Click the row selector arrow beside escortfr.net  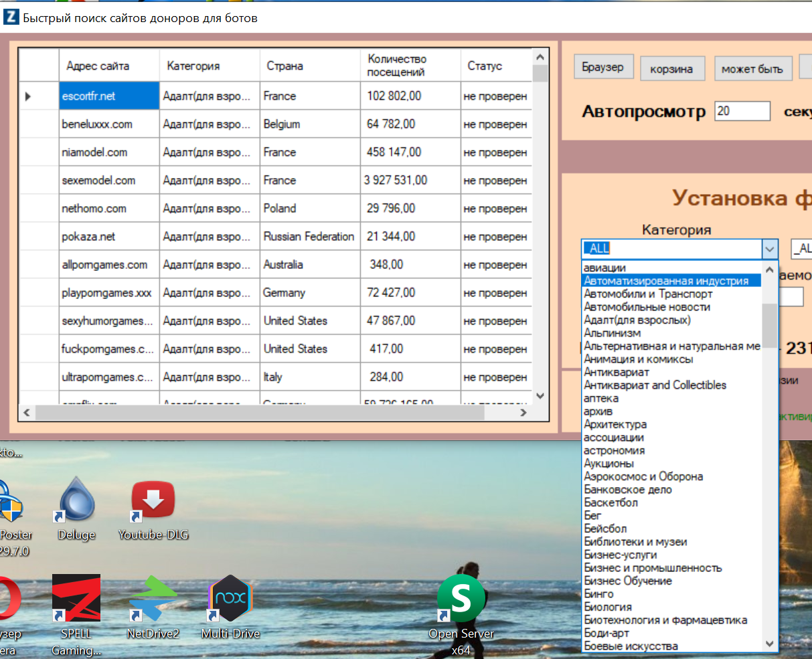(28, 96)
